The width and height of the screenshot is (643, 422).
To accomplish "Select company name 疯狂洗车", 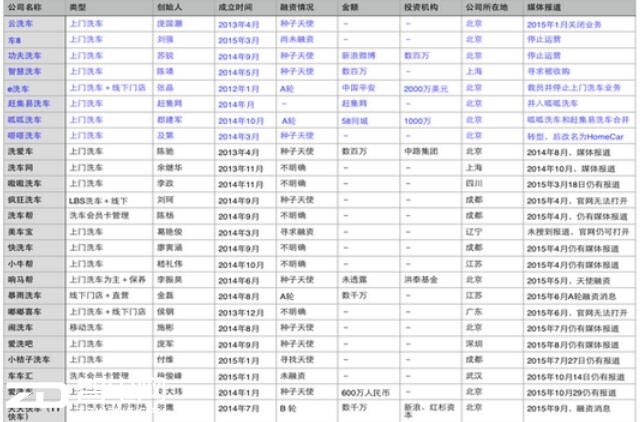I will tap(25, 200).
